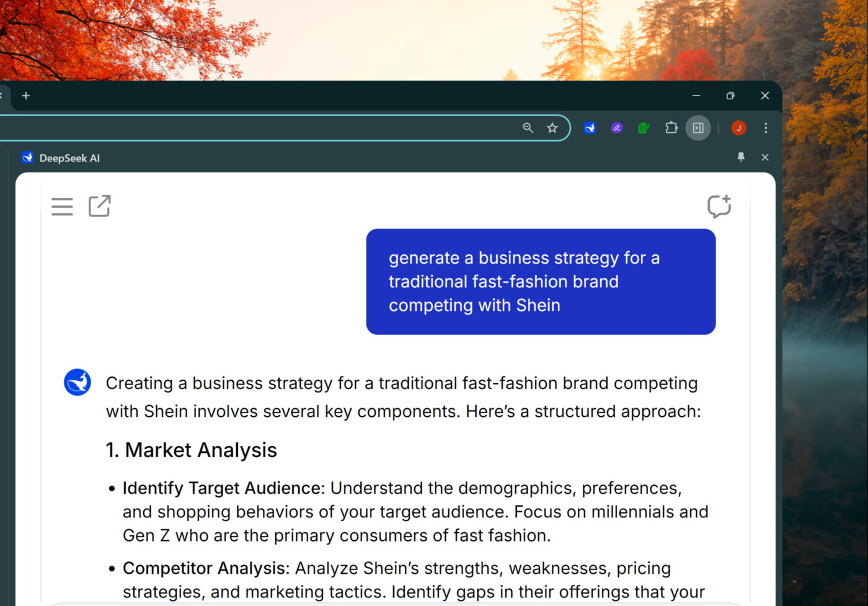
Task: Pin the DeepSeek AI side panel
Action: tap(740, 158)
